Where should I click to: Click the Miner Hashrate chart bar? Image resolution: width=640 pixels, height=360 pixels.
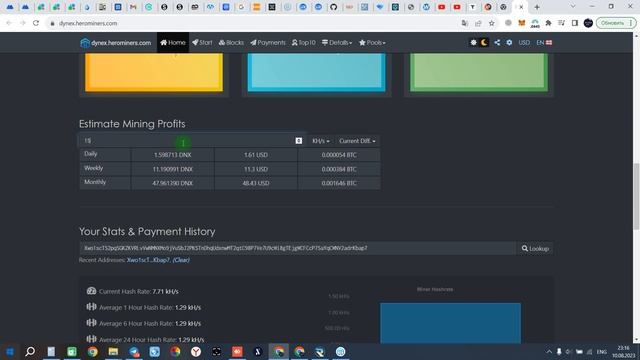(x=450, y=323)
